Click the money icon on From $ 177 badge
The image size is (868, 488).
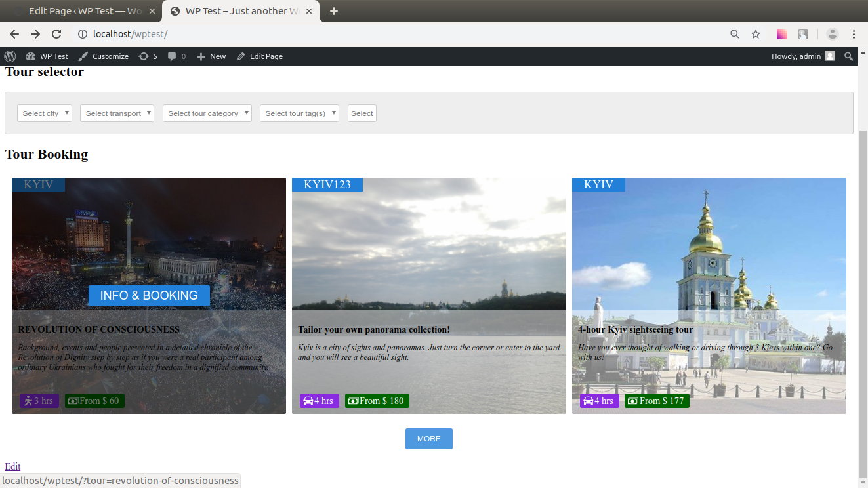[633, 401]
